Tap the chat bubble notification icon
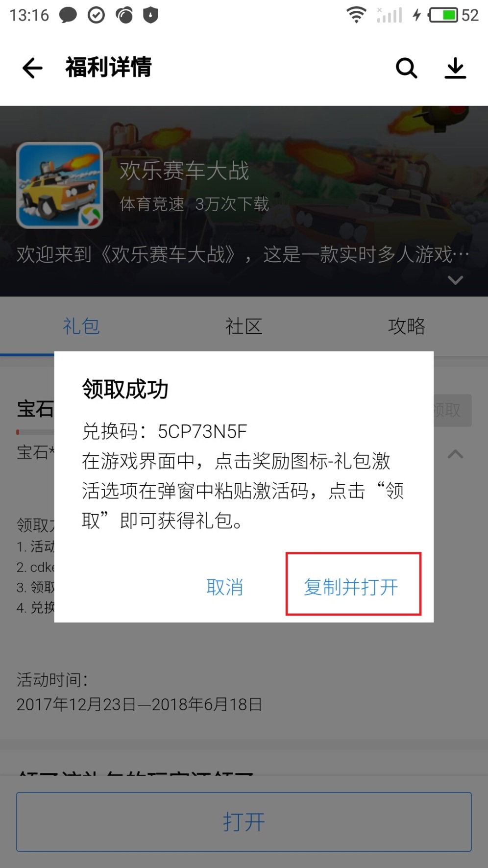 pos(68,15)
